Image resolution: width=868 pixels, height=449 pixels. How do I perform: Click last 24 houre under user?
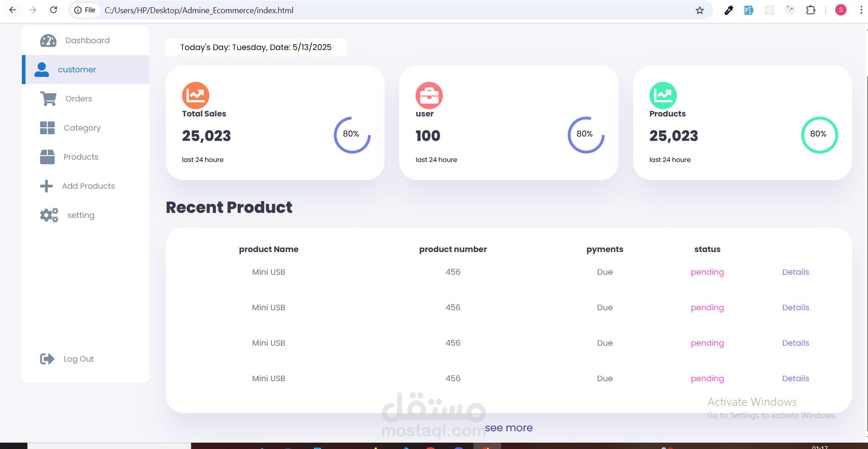point(436,160)
